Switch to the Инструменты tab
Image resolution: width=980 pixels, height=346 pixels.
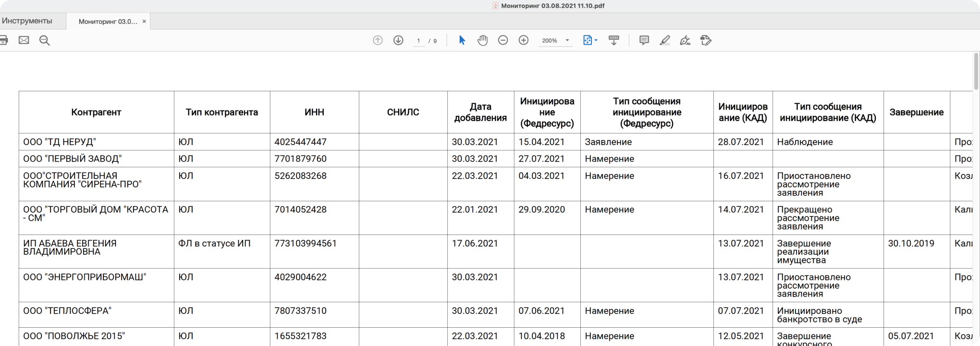(27, 21)
